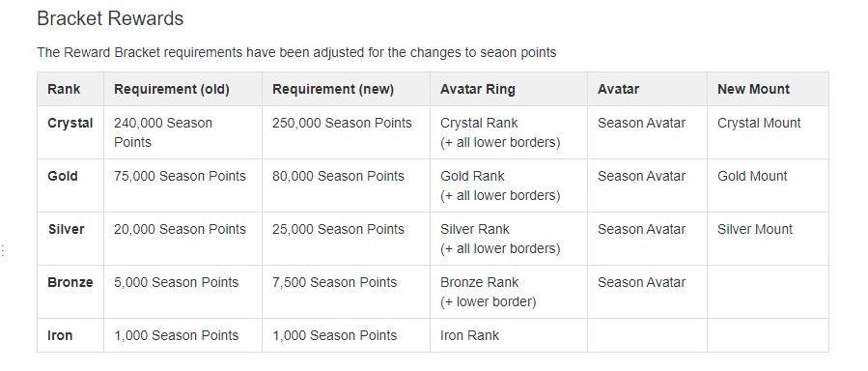Select the Iron rank row label
Image resolution: width=868 pixels, height=371 pixels.
(60, 335)
